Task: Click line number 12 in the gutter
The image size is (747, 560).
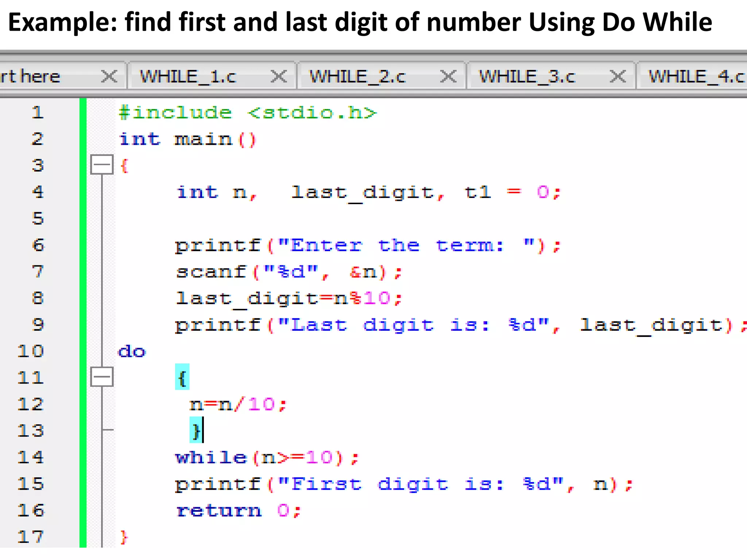Action: click(31, 404)
